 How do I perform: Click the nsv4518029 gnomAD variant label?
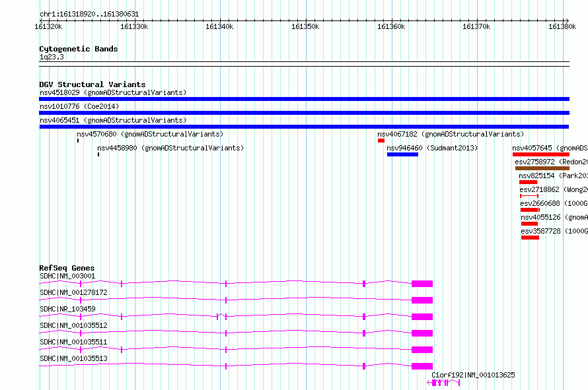pyautogui.click(x=113, y=92)
